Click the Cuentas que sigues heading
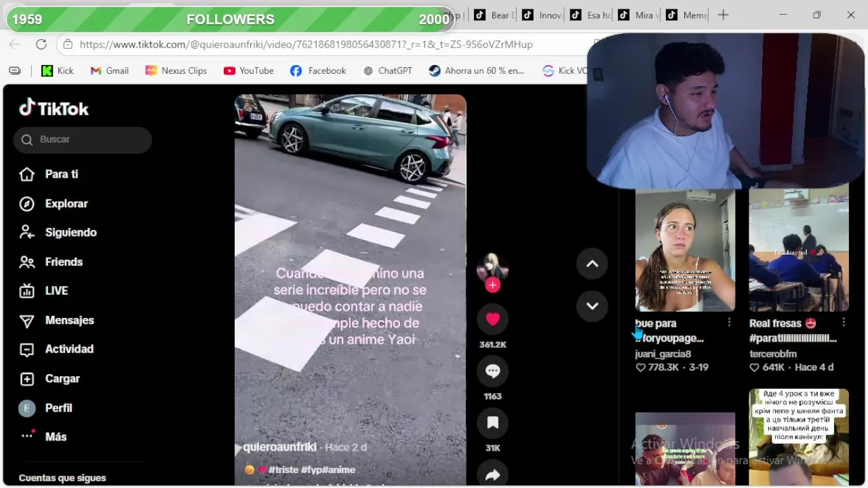 (x=62, y=478)
